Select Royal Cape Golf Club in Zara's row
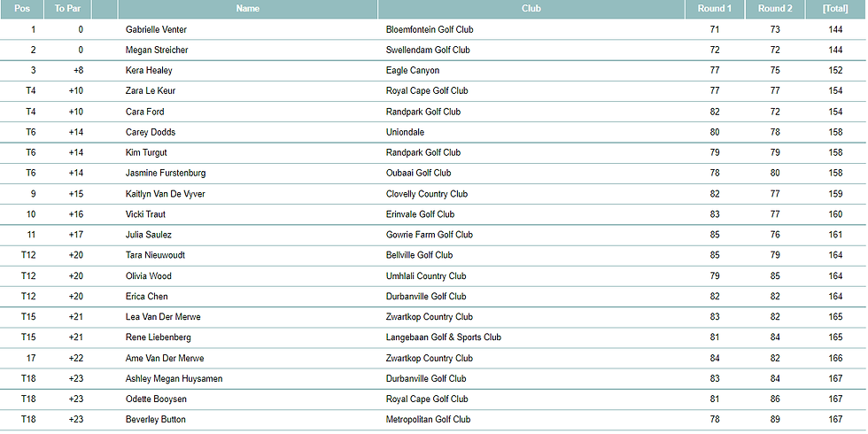This screenshot has width=868, height=434. 427,91
